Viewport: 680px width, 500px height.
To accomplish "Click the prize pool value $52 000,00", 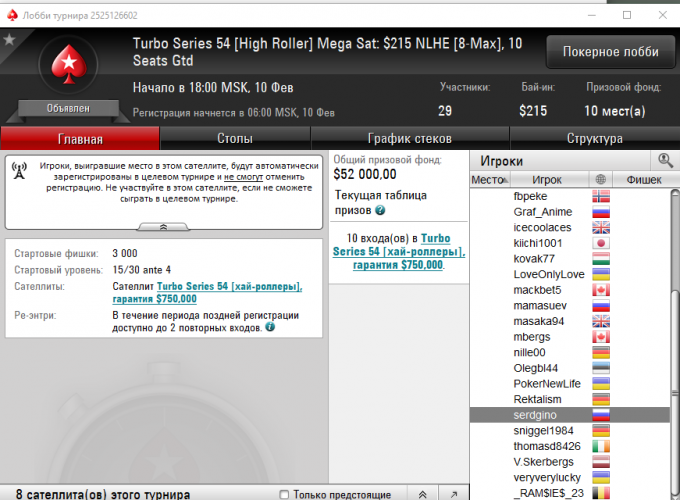I will point(365,174).
